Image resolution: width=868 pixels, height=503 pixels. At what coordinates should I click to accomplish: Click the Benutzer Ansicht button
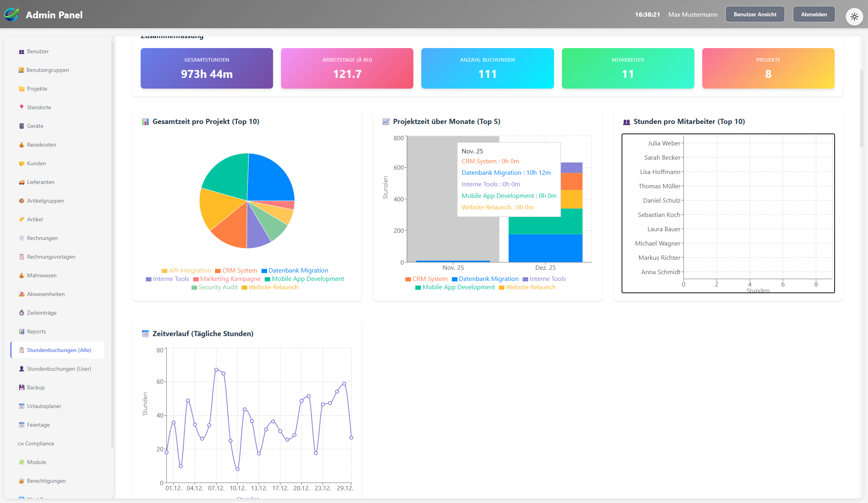coord(755,14)
